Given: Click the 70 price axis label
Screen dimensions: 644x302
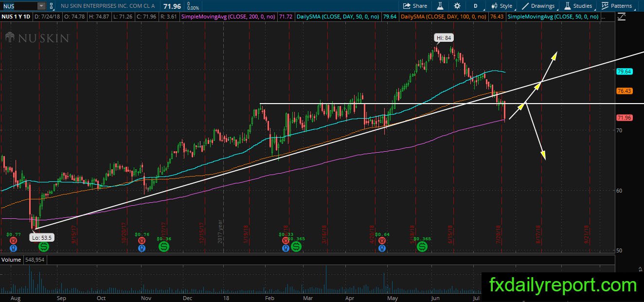Looking at the screenshot, I should pyautogui.click(x=620, y=130).
